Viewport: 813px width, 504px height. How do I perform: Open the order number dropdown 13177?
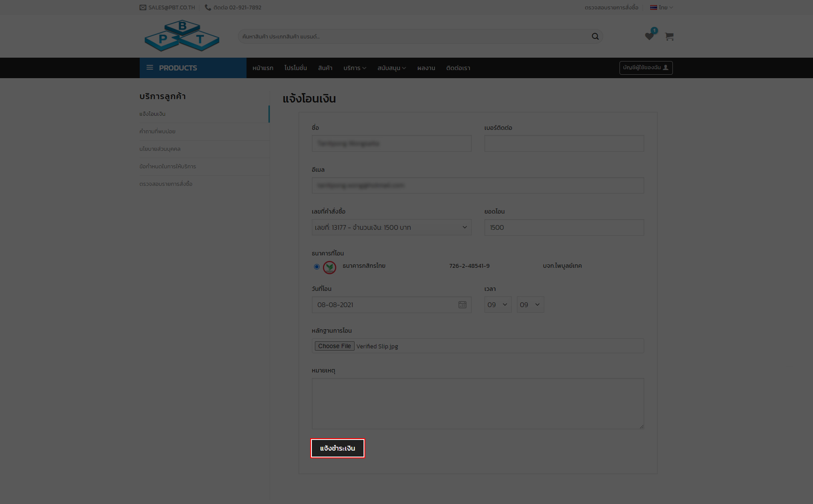(x=391, y=227)
